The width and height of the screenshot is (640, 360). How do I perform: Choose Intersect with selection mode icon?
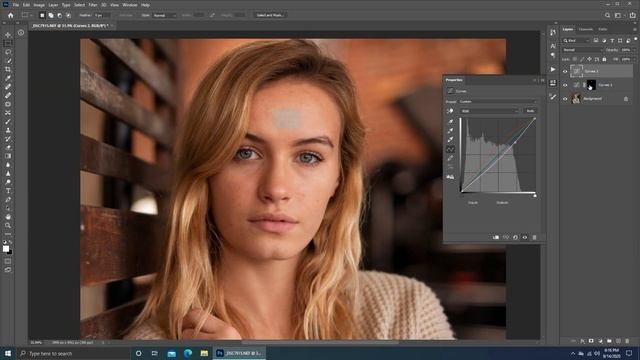point(69,15)
